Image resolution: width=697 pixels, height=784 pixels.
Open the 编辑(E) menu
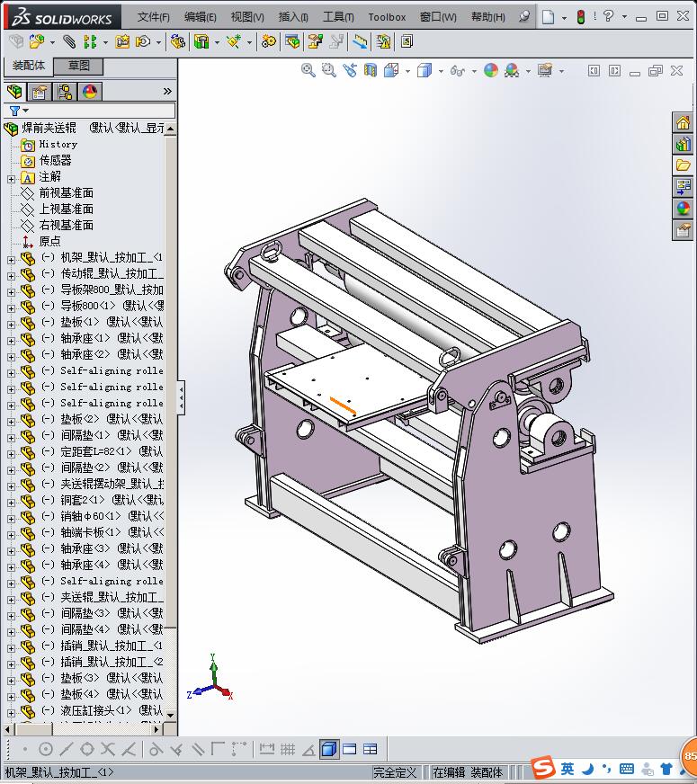(x=200, y=17)
